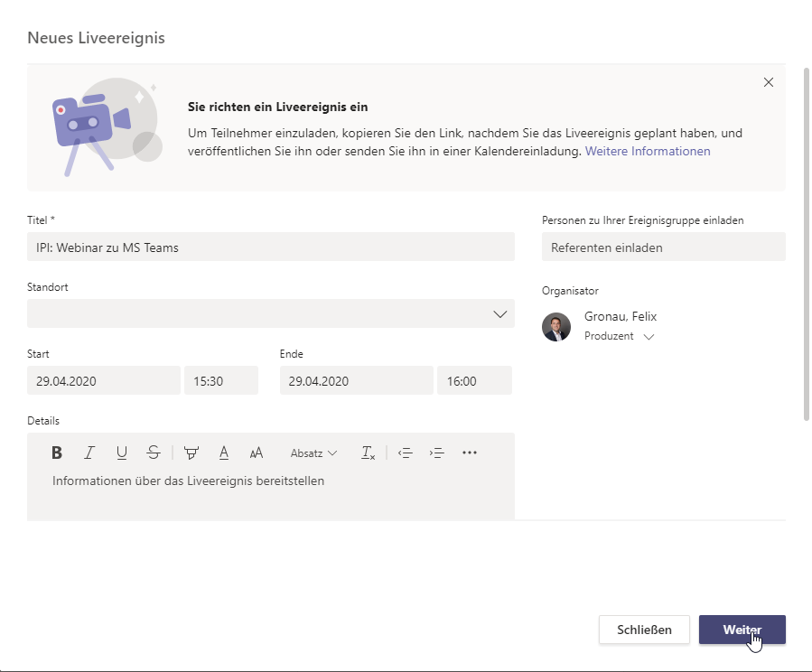Click the Weiter button
This screenshot has height=672, width=812.
[x=742, y=630]
